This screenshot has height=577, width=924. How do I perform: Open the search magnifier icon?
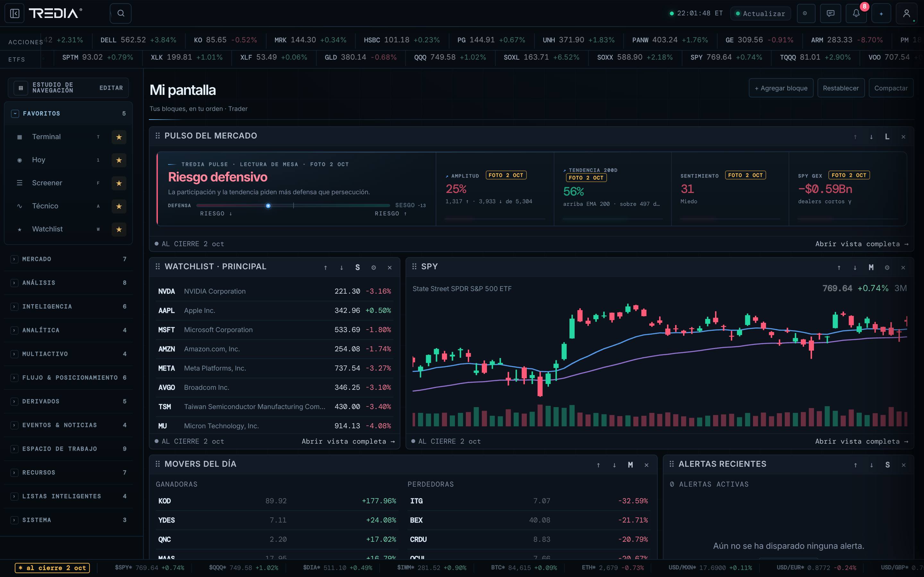121,13
